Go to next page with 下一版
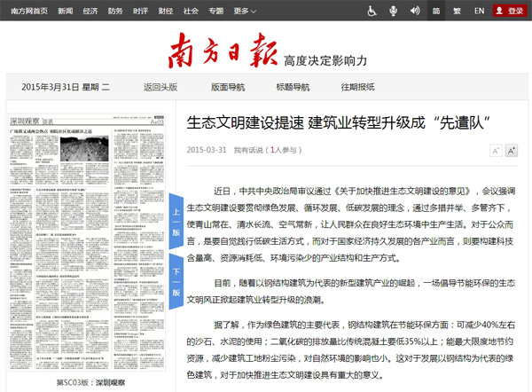This screenshot has height=392, width=532. click(176, 277)
